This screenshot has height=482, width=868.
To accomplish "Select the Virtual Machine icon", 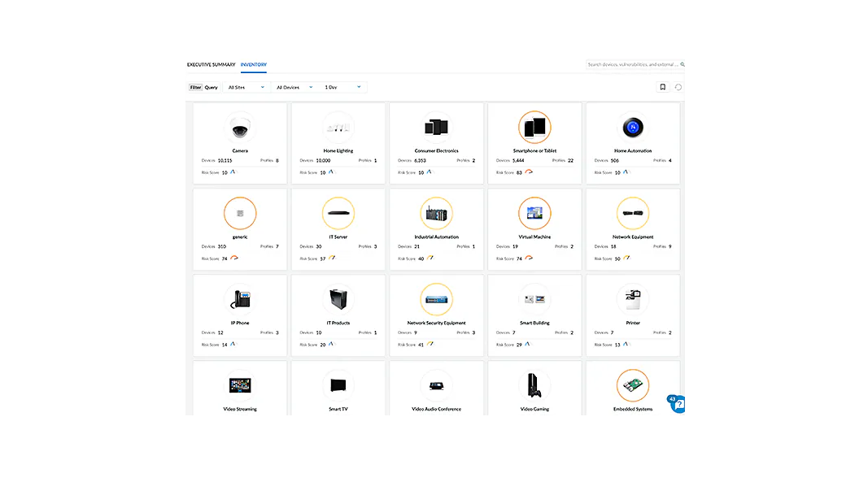I will point(534,213).
